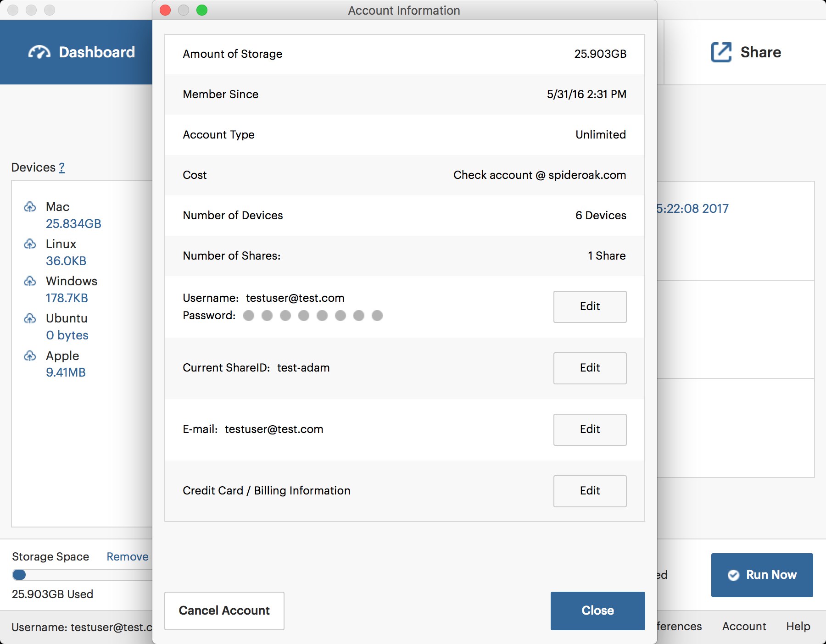
Task: Open the Dashboard tab
Action: coord(76,52)
